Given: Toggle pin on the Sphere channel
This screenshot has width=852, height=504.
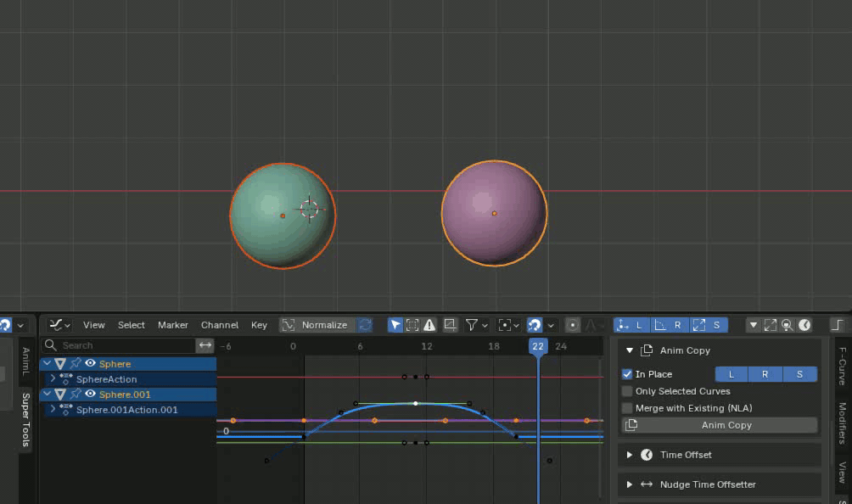Looking at the screenshot, I should click(x=76, y=363).
